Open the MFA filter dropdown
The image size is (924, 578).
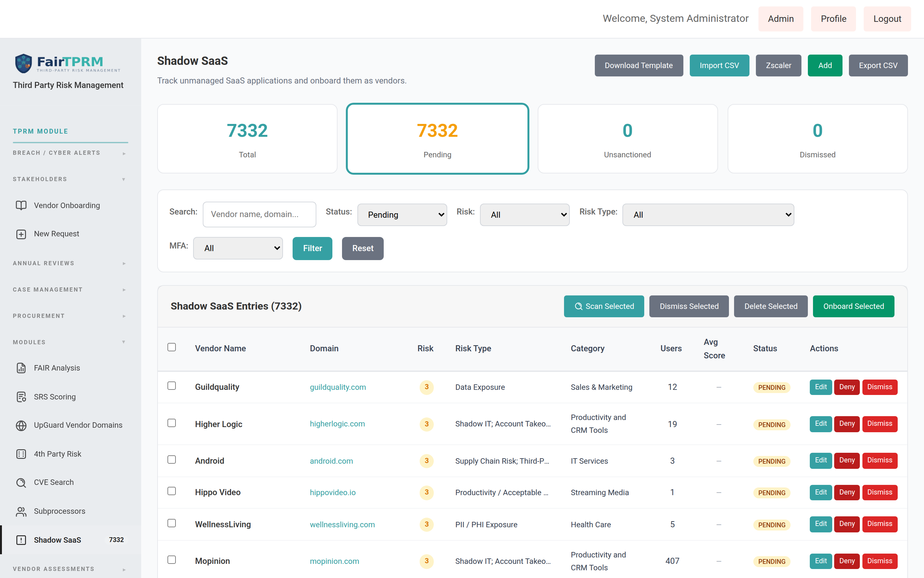[238, 248]
